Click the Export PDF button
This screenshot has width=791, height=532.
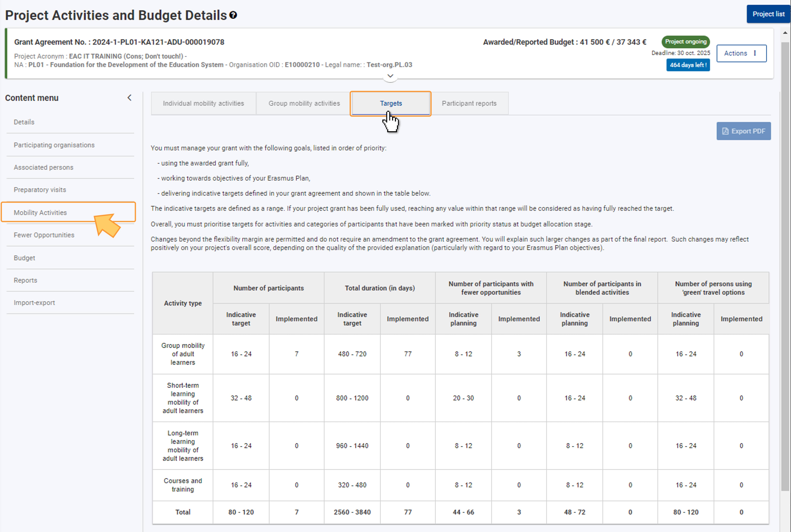point(744,131)
